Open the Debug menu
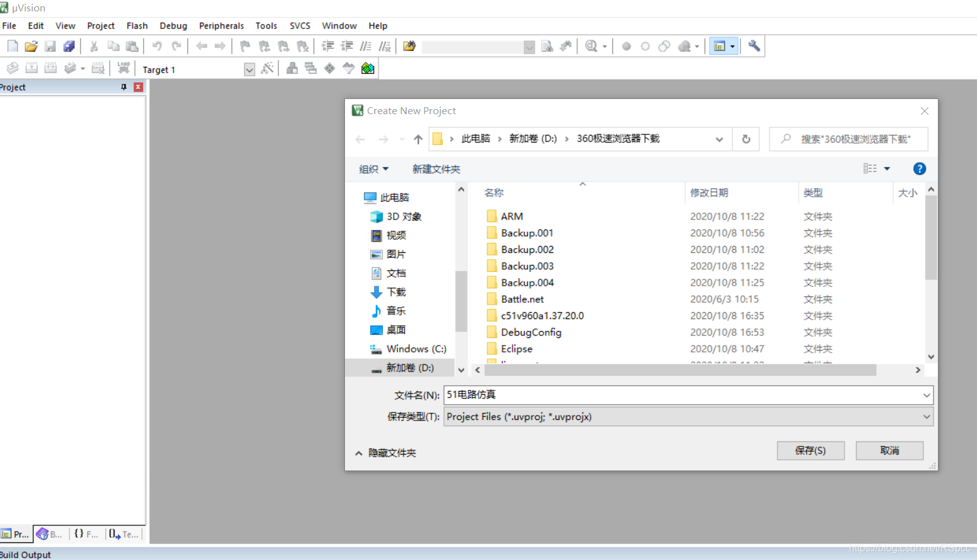Screen dimensions: 977x560 (173, 26)
